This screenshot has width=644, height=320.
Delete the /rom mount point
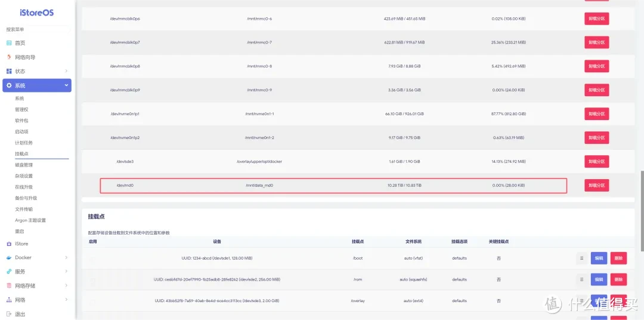click(618, 279)
